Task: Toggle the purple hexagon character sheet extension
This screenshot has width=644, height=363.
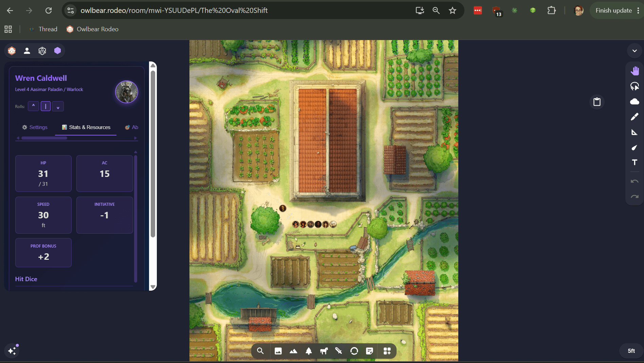Action: click(x=57, y=51)
